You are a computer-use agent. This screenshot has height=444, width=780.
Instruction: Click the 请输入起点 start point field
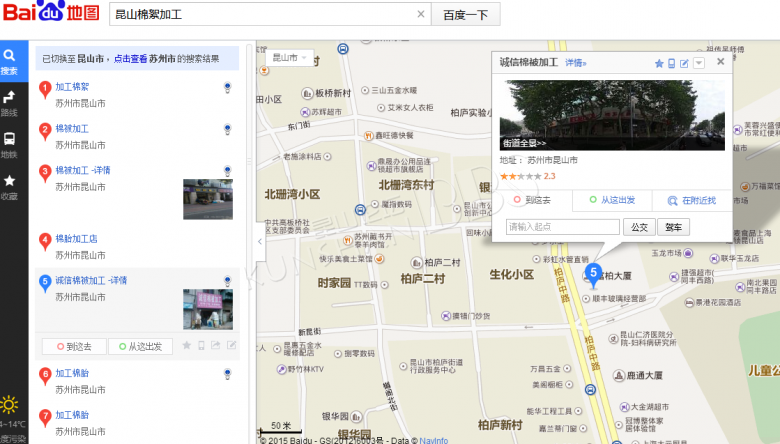coord(563,227)
